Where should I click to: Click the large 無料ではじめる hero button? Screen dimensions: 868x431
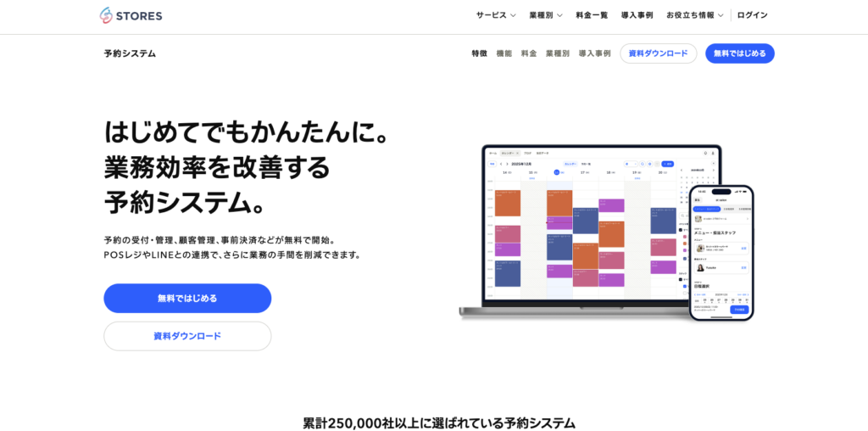(x=187, y=298)
